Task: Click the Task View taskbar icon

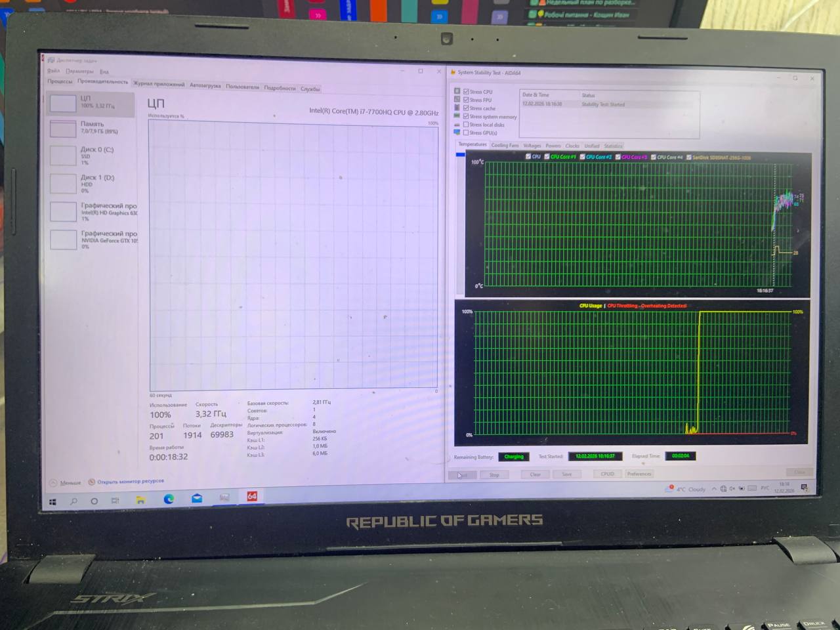Action: click(115, 501)
